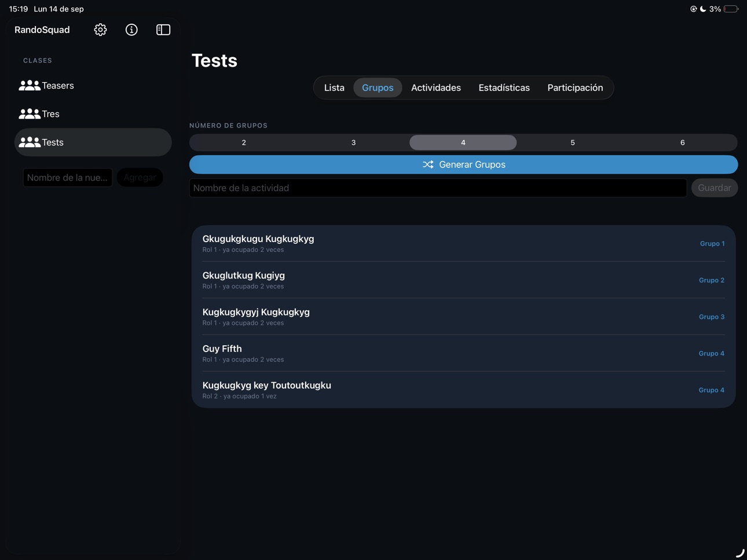Open the Participación tab

tap(575, 87)
